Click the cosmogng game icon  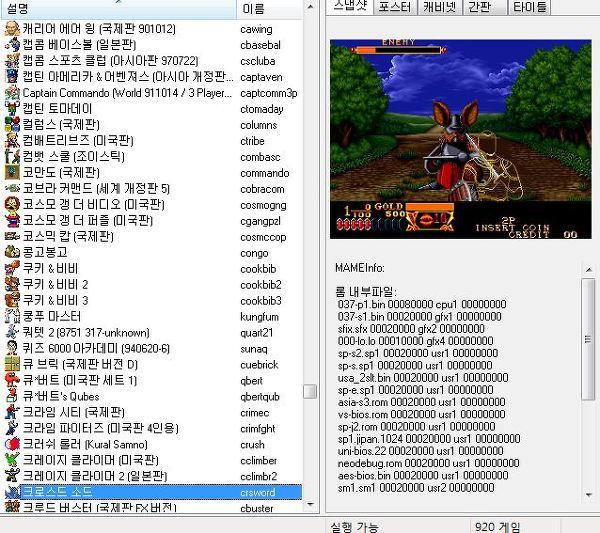[x=12, y=205]
